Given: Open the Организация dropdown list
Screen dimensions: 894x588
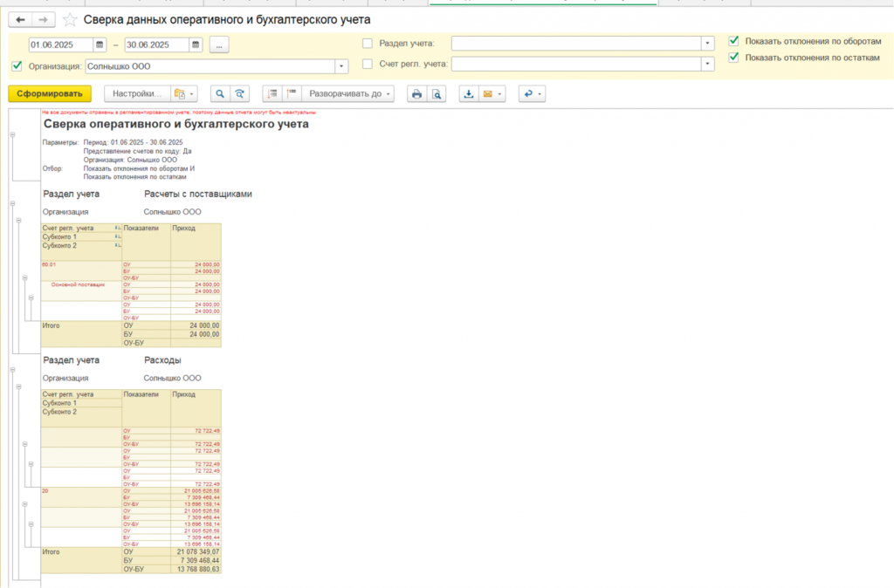Looking at the screenshot, I should pos(341,66).
